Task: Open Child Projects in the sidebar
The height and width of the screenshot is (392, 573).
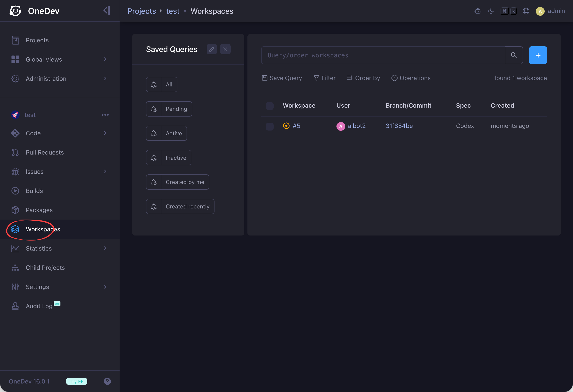Action: (60, 268)
